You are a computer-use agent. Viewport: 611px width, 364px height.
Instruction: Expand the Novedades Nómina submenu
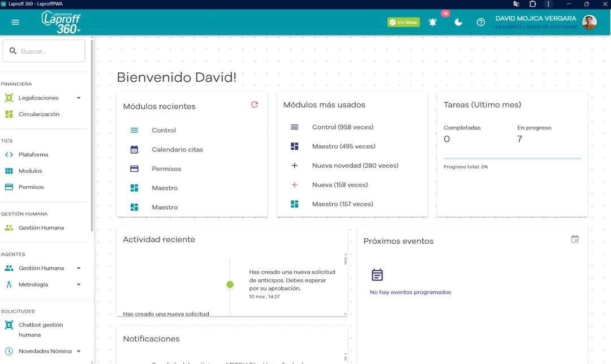[x=79, y=351]
